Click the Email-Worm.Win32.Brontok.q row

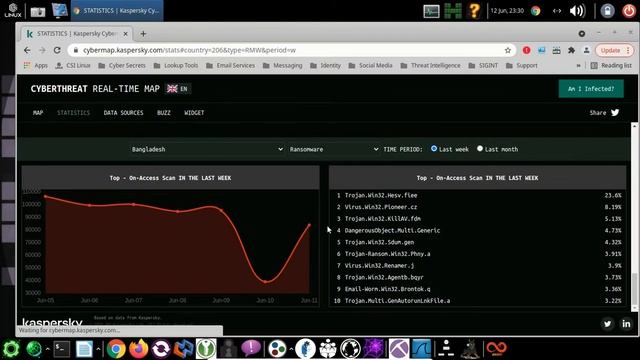pyautogui.click(x=478, y=289)
